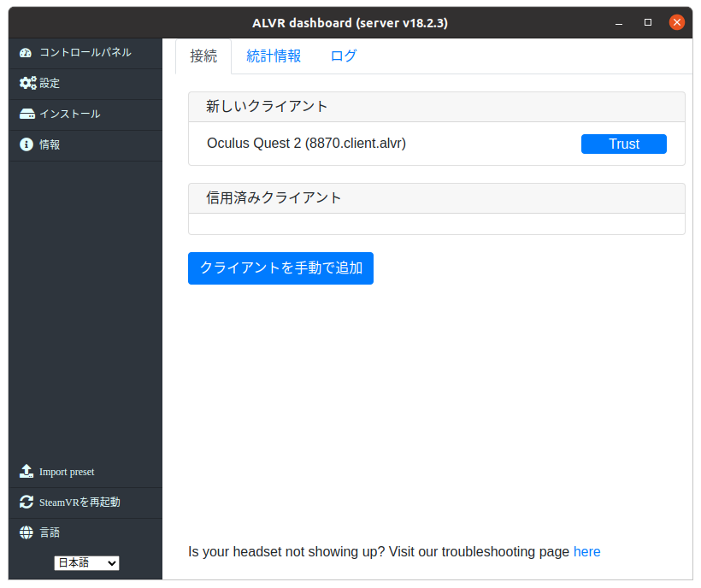Viewport: 701px width, 588px height.
Task: Expand the 新しいクライアント section header
Action: pyautogui.click(x=436, y=106)
